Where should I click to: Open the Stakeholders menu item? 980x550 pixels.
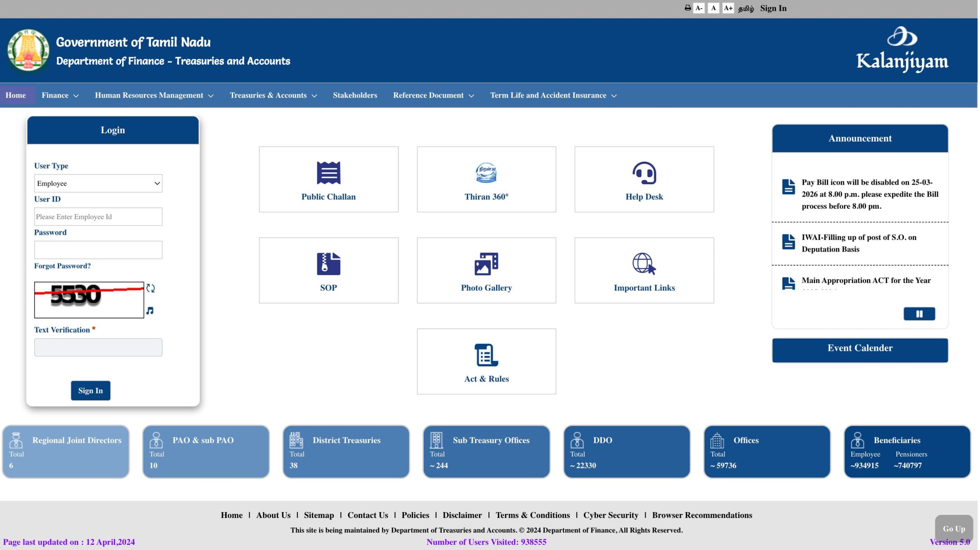355,95
